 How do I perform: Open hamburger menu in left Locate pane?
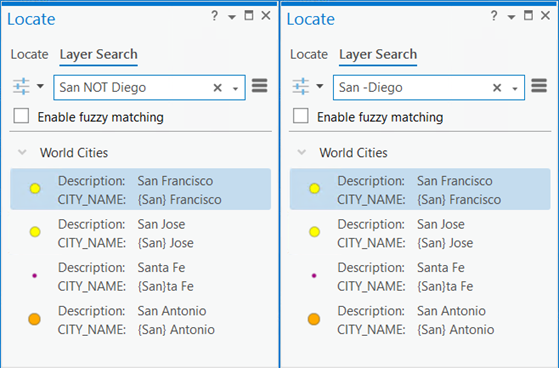[x=260, y=86]
